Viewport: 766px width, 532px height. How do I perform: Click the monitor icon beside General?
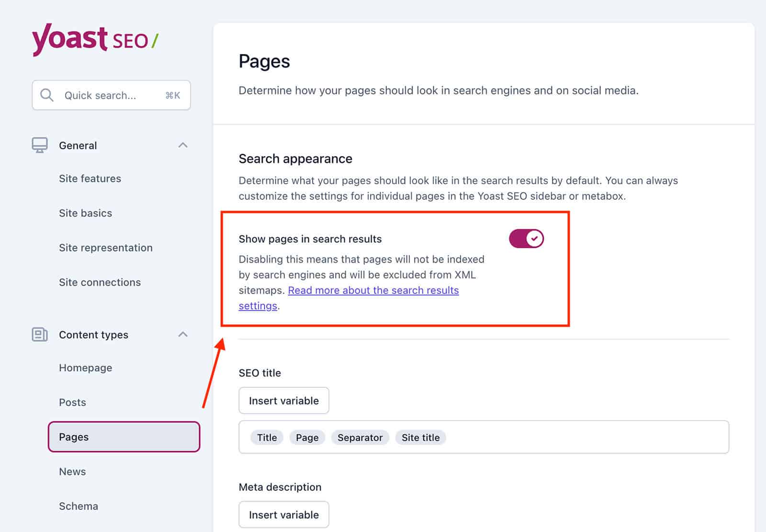point(40,144)
